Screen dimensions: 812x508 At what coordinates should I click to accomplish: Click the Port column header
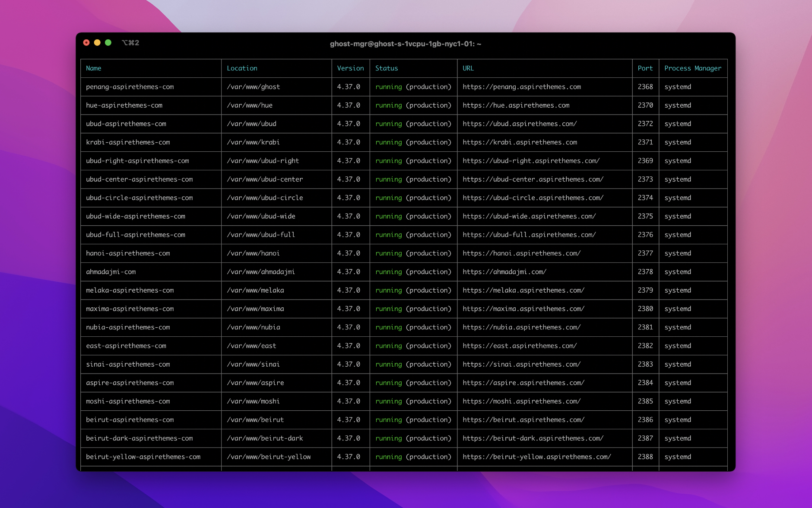pyautogui.click(x=645, y=68)
